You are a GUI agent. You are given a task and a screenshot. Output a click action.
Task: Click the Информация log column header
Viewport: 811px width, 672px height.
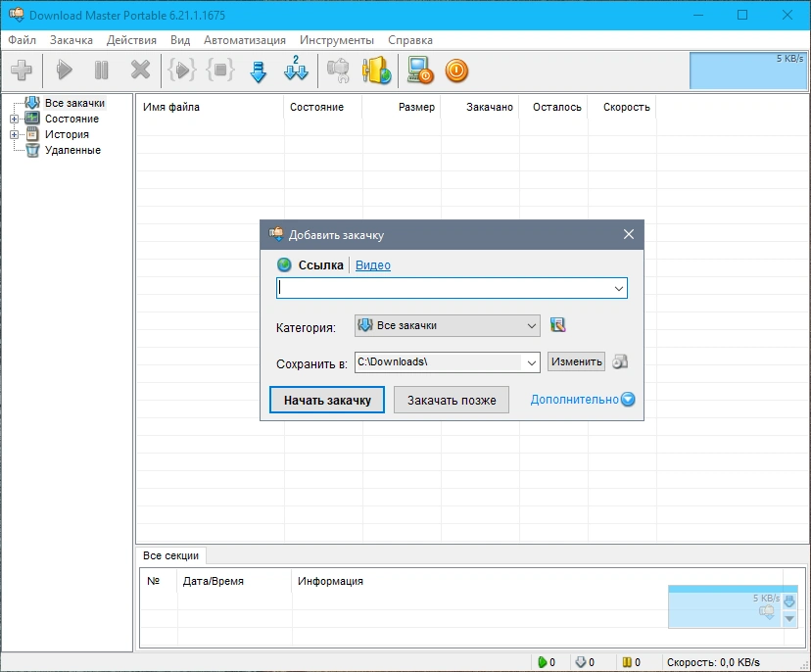(537, 581)
